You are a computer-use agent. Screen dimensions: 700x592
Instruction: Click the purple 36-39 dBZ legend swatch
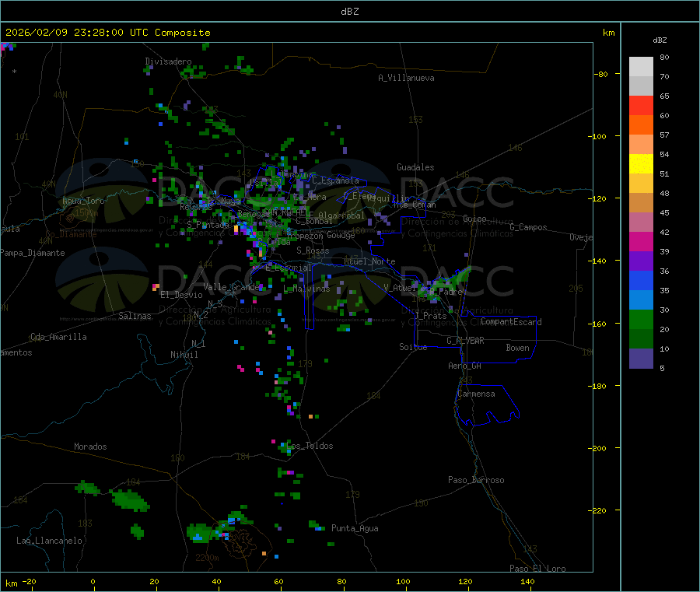641,261
